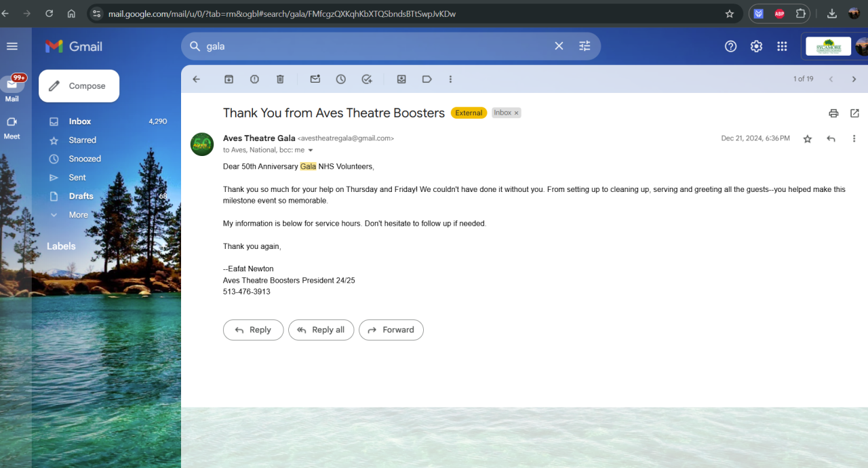Image resolution: width=868 pixels, height=468 pixels.
Task: Open the browser Extensions puzzle icon
Action: 801,14
